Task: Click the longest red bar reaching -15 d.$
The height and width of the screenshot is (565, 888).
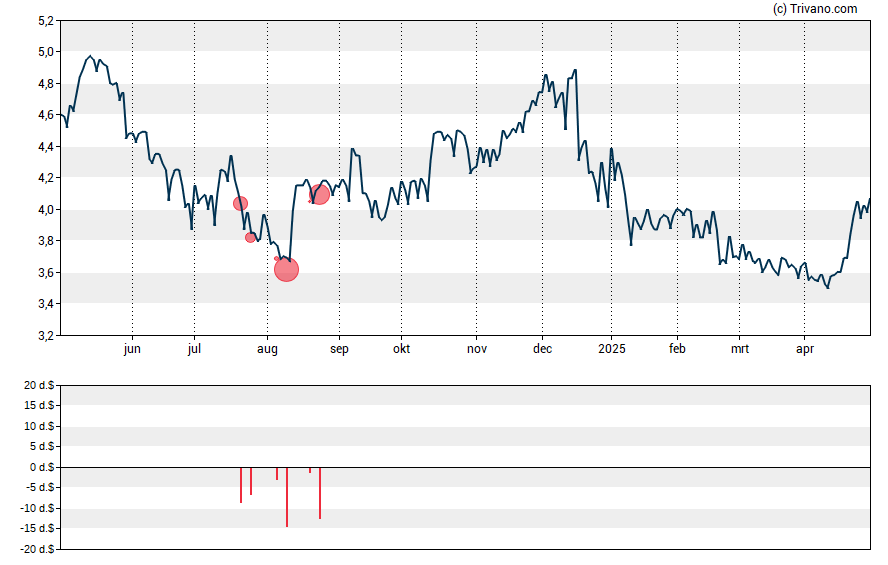Action: [x=287, y=497]
